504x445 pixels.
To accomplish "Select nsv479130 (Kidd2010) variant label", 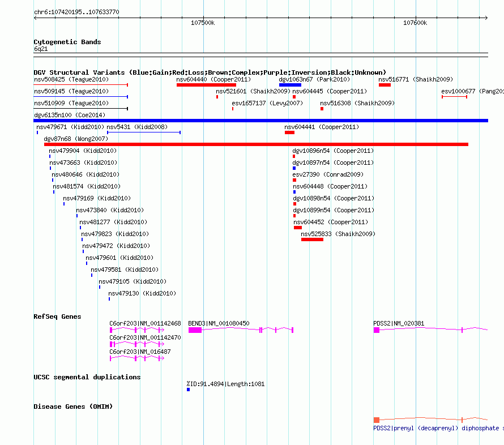I will pos(142,293).
